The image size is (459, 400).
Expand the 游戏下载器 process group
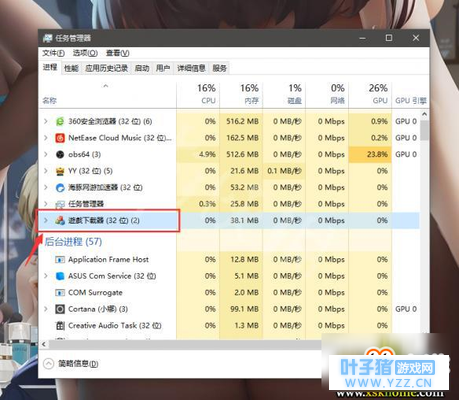point(46,220)
